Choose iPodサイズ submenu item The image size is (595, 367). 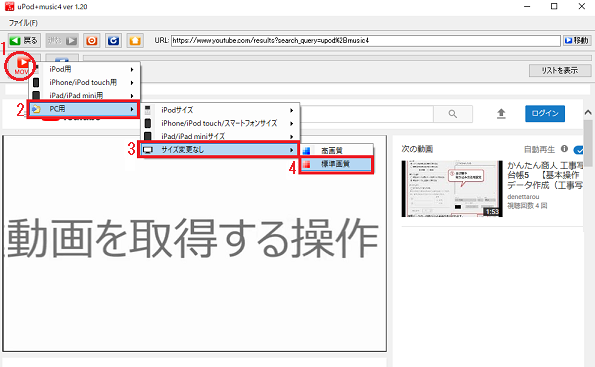coord(220,110)
